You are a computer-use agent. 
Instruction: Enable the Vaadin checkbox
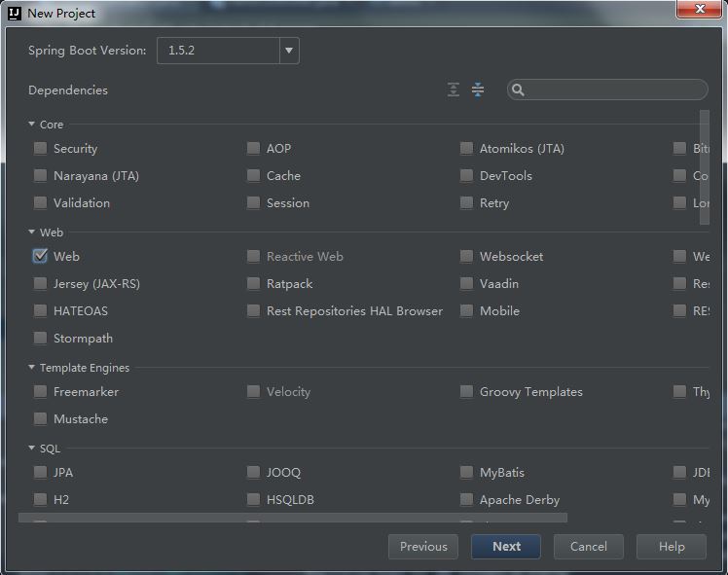tap(466, 283)
